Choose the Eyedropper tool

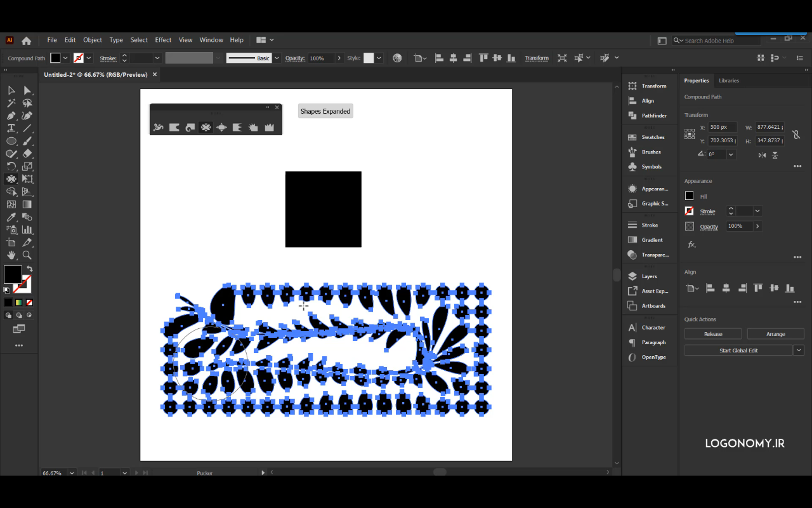tap(11, 217)
